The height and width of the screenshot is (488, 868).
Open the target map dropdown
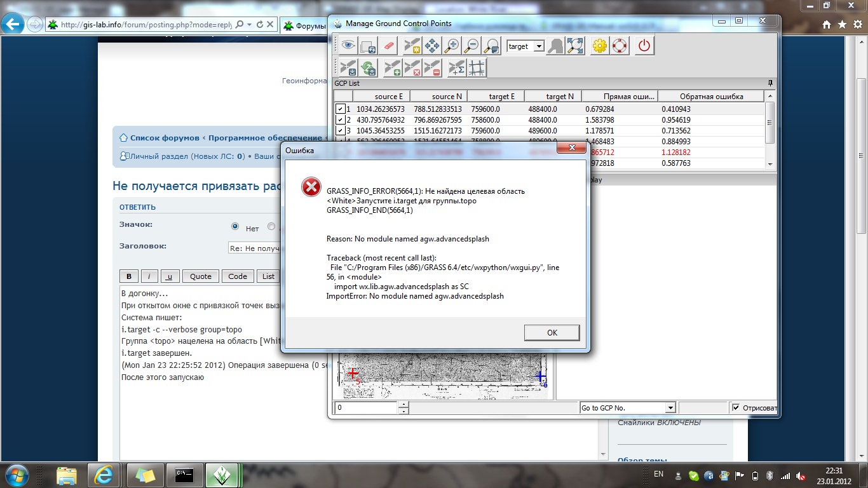539,46
